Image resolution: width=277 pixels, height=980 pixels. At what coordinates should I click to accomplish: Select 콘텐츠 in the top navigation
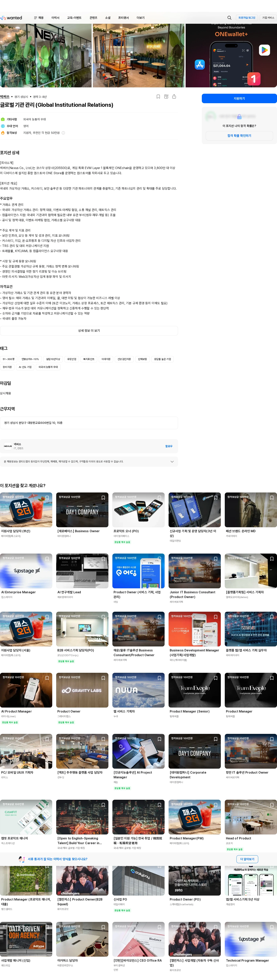[94, 18]
